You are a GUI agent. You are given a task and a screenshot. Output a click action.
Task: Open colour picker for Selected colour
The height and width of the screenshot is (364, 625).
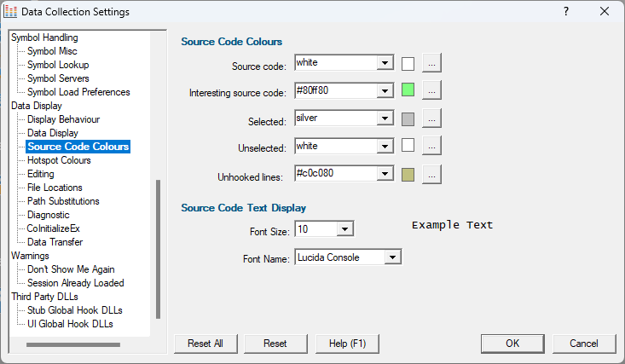tap(431, 118)
